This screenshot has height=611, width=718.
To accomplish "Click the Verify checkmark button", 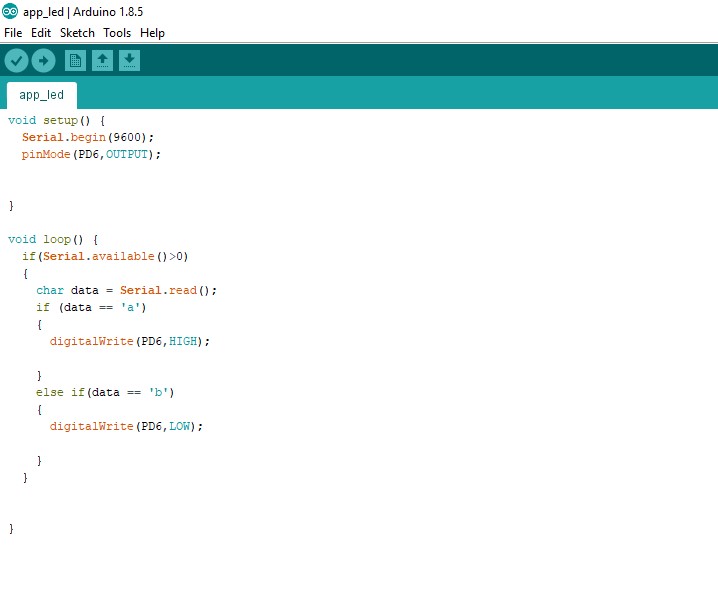I will click(16, 60).
